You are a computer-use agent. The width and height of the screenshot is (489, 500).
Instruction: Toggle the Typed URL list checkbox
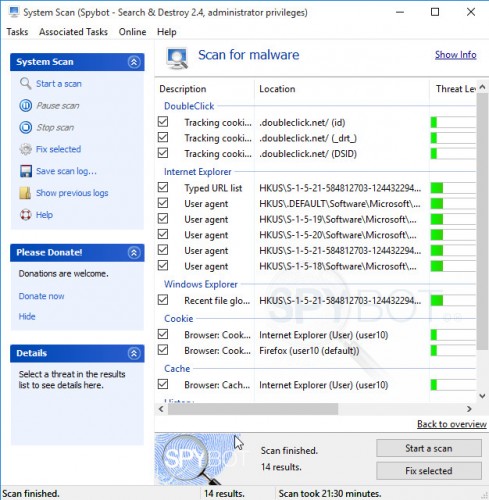(163, 187)
